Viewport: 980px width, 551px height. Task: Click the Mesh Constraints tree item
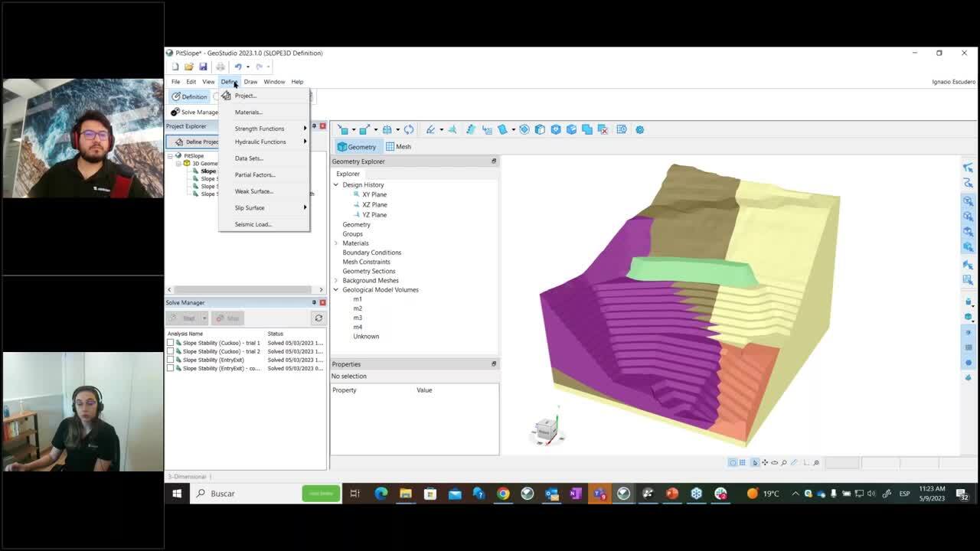(x=366, y=262)
